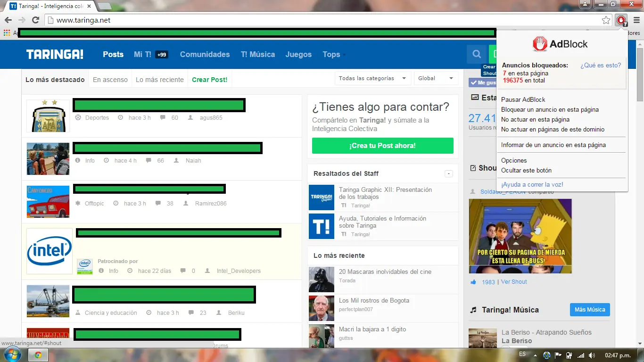Open the Global region dropdown

click(x=436, y=78)
